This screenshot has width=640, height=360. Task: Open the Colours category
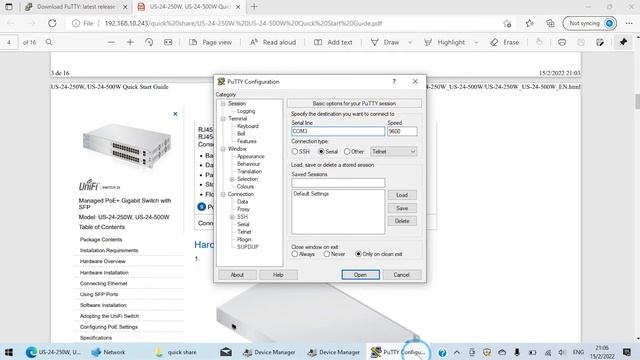point(245,187)
